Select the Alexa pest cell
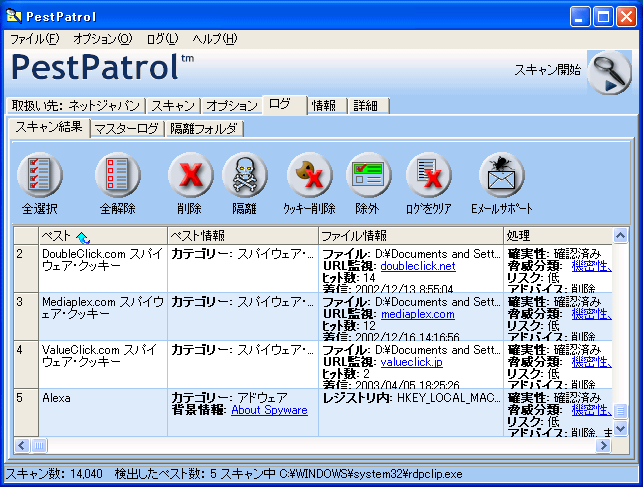Image resolution: width=643 pixels, height=487 pixels. (x=103, y=412)
